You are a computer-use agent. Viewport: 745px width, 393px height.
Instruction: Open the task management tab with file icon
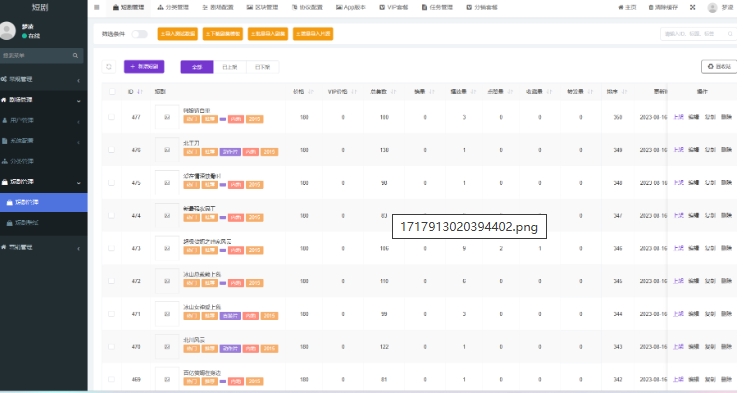pyautogui.click(x=437, y=8)
